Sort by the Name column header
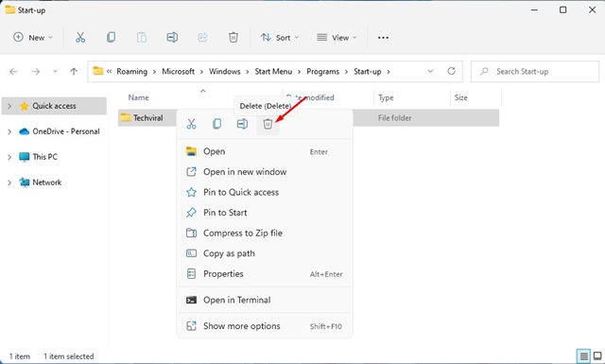 pos(139,97)
